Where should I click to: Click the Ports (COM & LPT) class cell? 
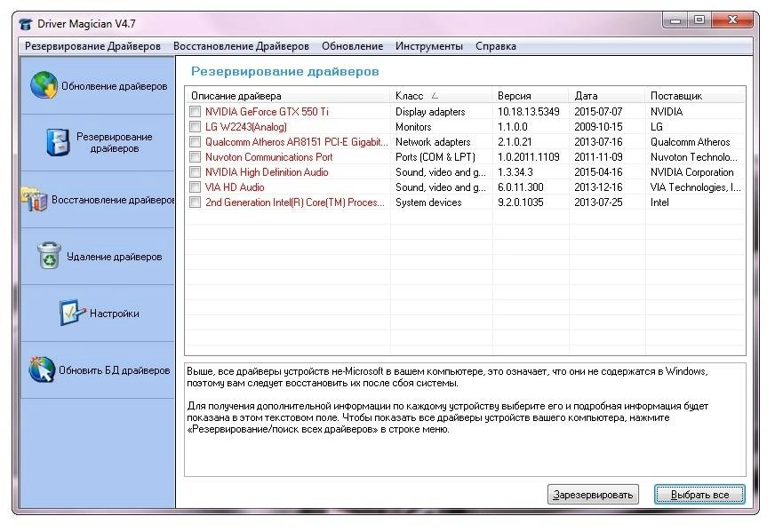[x=435, y=157]
